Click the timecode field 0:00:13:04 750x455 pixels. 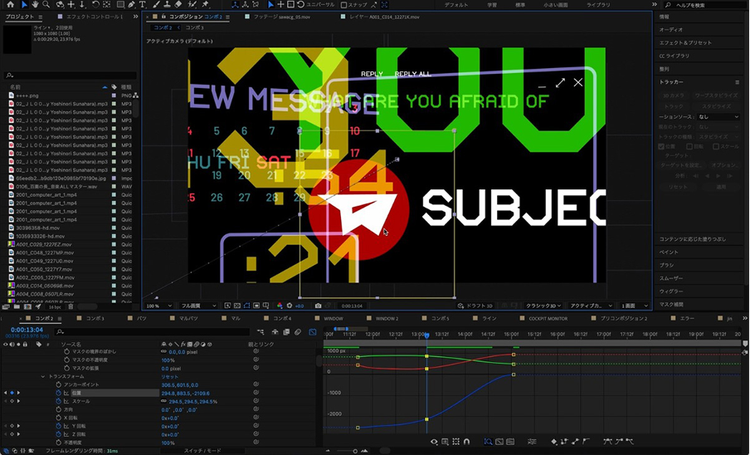pos(27,330)
